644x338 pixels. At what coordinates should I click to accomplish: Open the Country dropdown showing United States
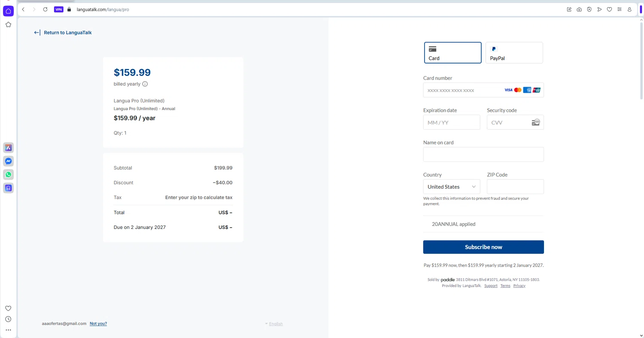[452, 187]
